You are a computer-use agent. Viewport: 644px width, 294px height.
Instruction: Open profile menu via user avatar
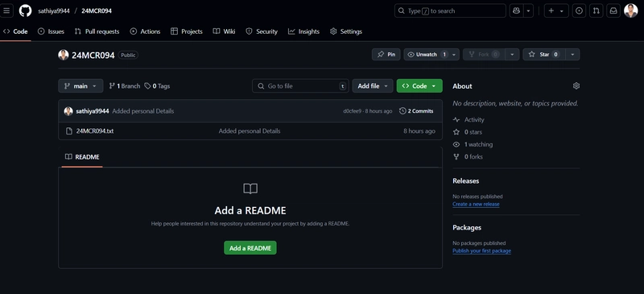click(631, 11)
